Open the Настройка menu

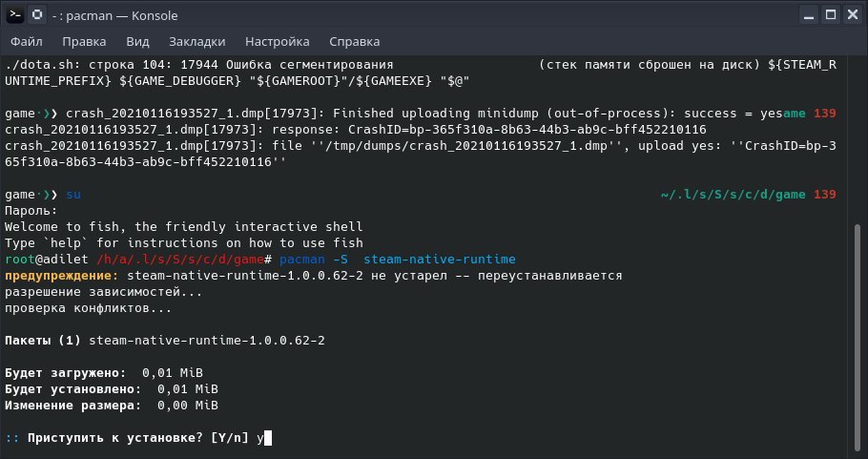(278, 42)
